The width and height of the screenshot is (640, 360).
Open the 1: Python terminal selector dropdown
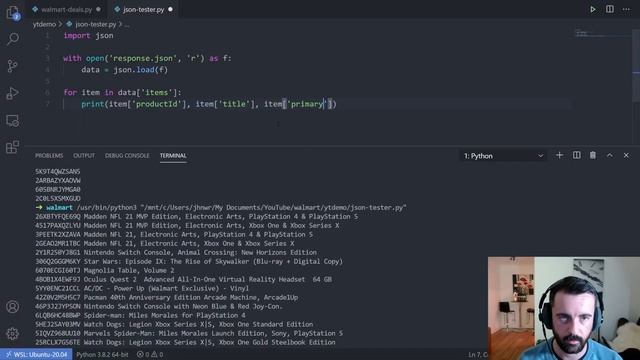503,156
